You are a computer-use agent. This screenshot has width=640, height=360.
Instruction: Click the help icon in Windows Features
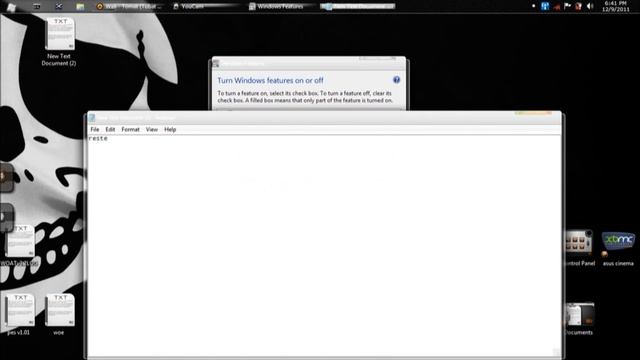pyautogui.click(x=396, y=80)
